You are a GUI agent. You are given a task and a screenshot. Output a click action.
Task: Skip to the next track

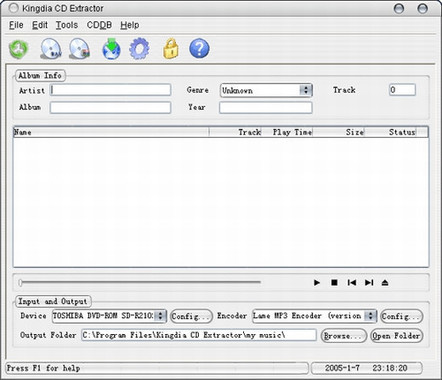point(369,283)
